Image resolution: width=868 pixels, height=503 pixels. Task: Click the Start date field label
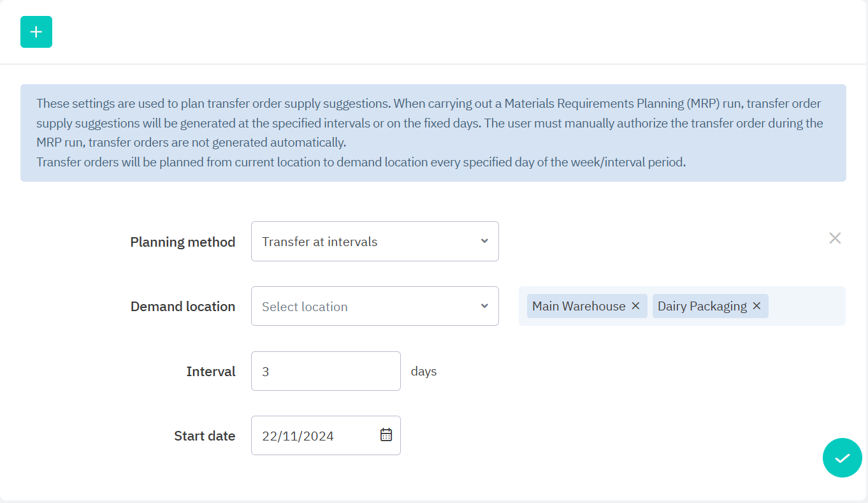[x=205, y=436]
